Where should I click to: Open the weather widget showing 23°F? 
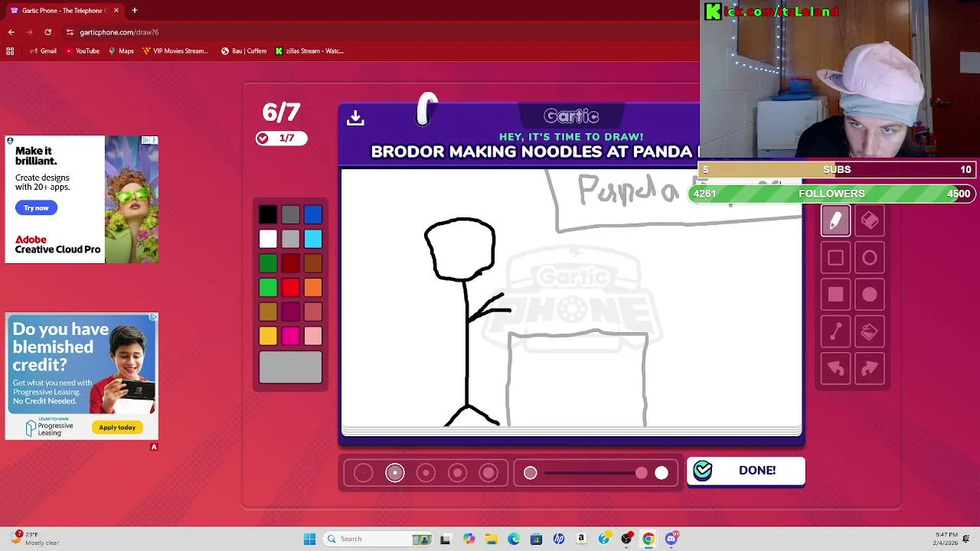pos(36,539)
